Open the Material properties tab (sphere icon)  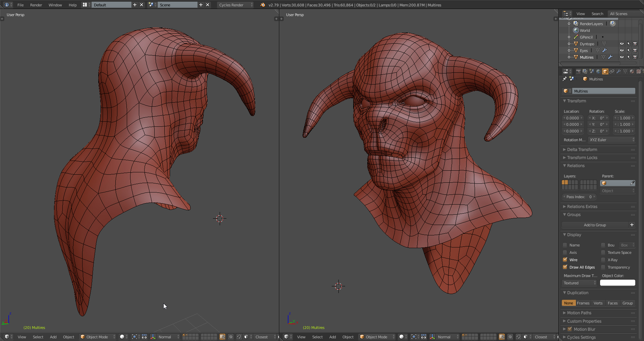pyautogui.click(x=632, y=71)
